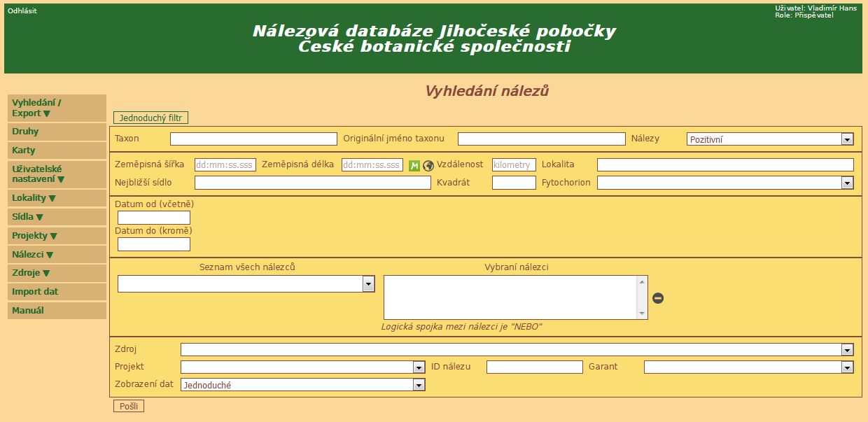
Task: Focus the Lokalita input field
Action: click(x=725, y=165)
